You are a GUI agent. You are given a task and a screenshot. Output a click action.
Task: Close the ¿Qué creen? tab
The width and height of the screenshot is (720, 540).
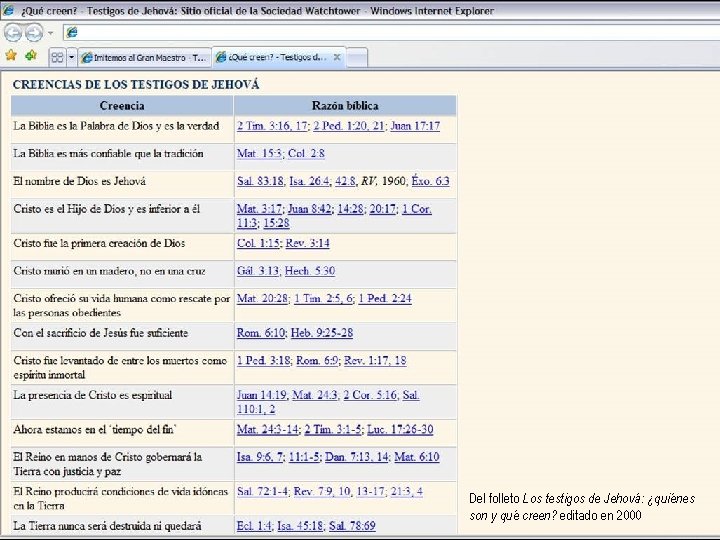pyautogui.click(x=337, y=57)
